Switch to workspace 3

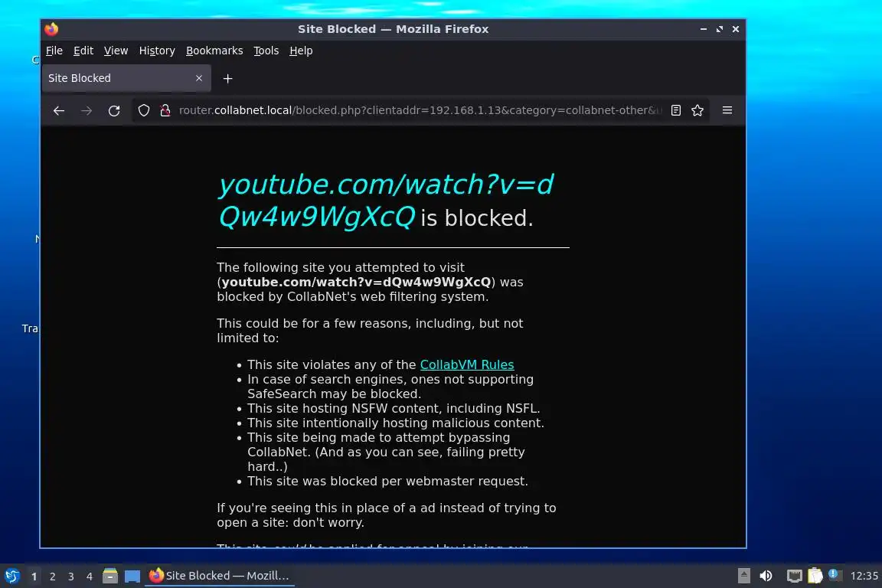71,577
